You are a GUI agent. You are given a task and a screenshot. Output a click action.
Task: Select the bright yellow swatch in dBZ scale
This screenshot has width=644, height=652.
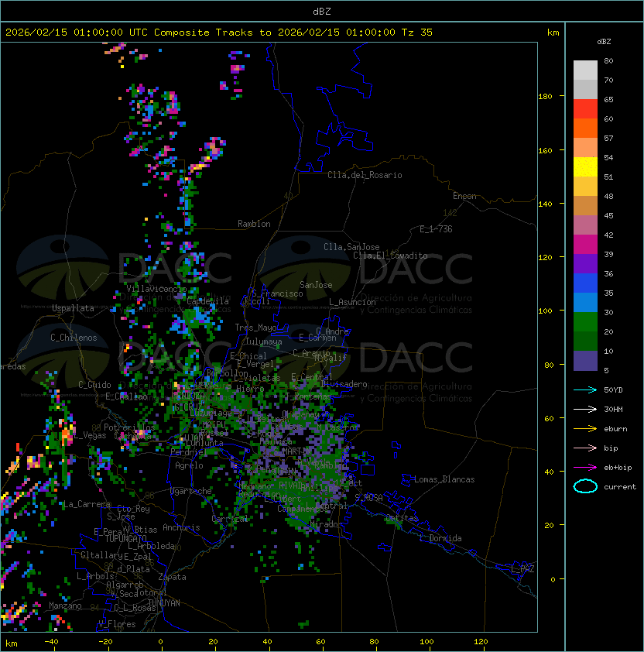(585, 166)
